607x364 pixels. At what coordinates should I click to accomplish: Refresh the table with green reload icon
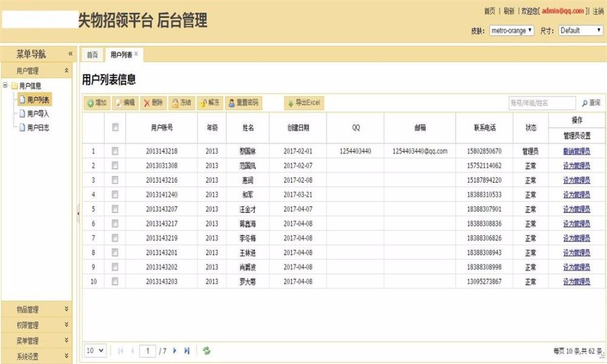pos(206,351)
